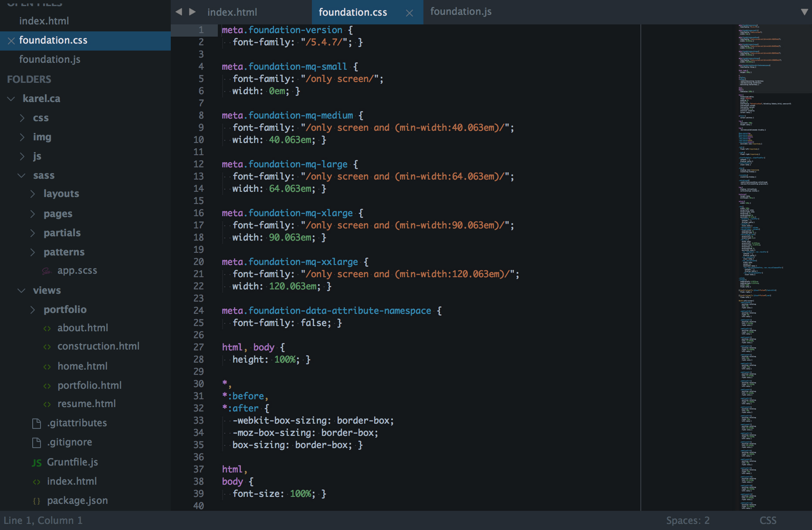Switch to the index.html tab
The height and width of the screenshot is (530, 812).
pyautogui.click(x=232, y=12)
